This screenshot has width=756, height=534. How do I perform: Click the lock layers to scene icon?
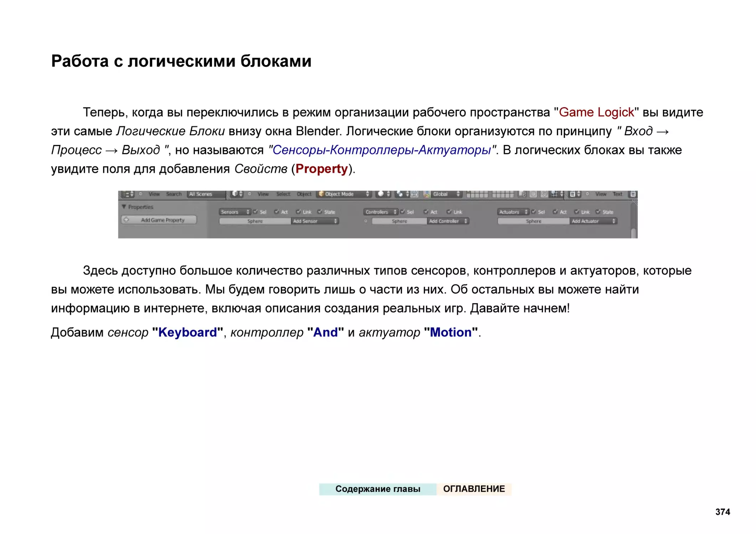pyautogui.click(x=522, y=194)
